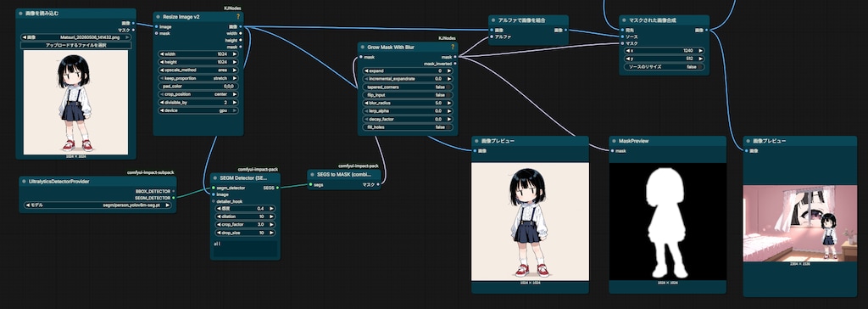
Task: Click the MaskPreview white silhouette image
Action: (667, 222)
